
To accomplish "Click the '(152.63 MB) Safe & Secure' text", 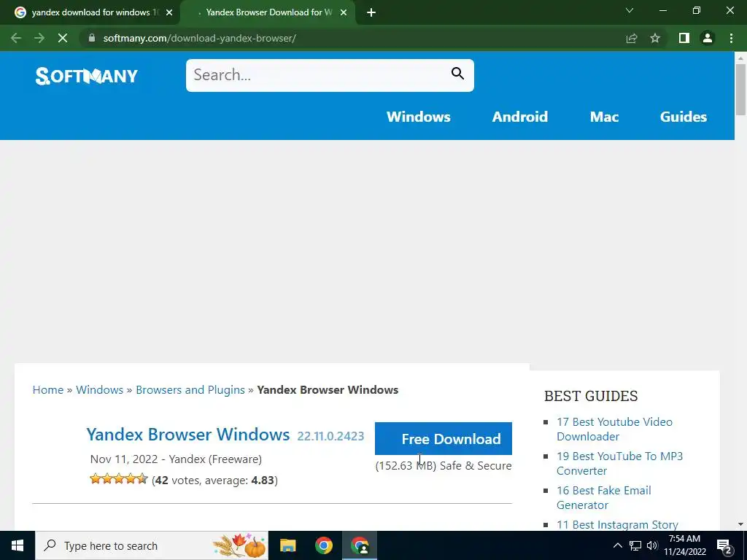I will (444, 466).
